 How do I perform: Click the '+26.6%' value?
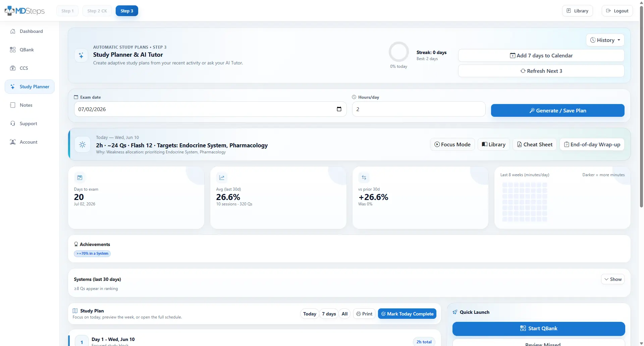pos(373,197)
